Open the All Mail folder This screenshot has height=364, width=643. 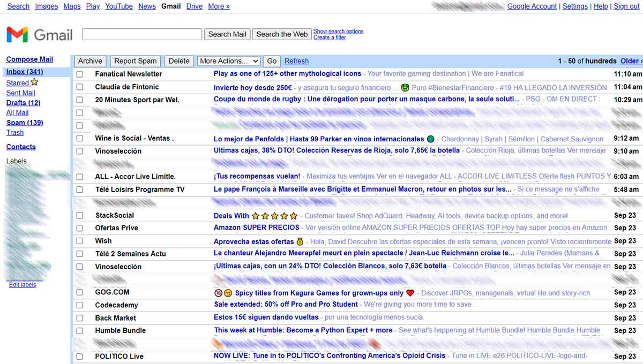tap(18, 113)
